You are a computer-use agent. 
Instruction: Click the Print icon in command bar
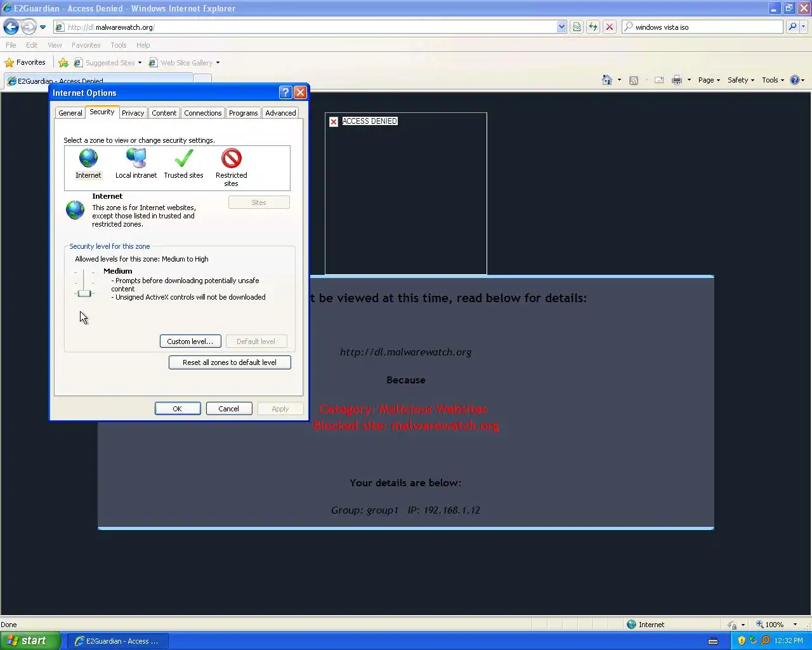click(x=677, y=80)
